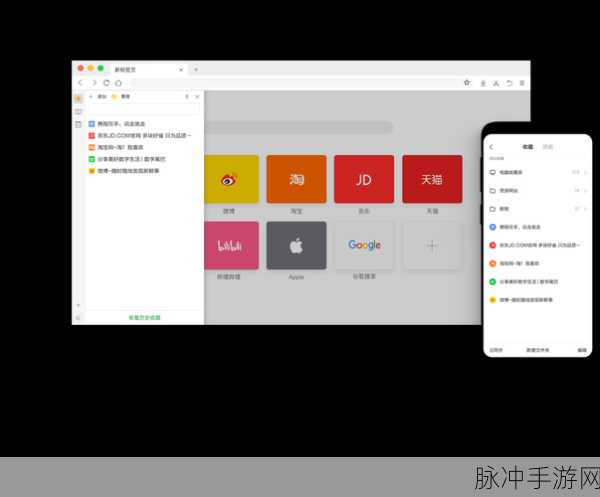Open the Apple speed dial tile
This screenshot has height=497, width=600.
pyautogui.click(x=297, y=245)
